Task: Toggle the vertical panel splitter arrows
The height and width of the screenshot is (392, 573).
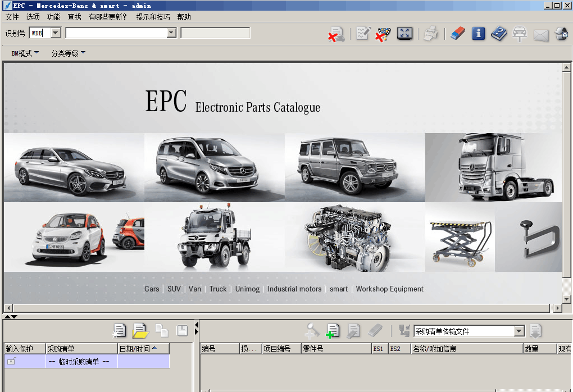Action: click(196, 328)
